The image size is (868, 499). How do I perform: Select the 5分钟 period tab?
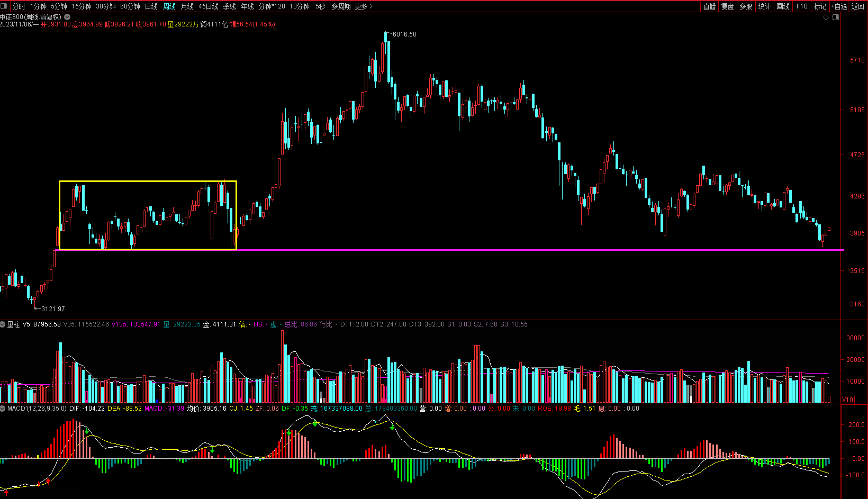pos(59,6)
